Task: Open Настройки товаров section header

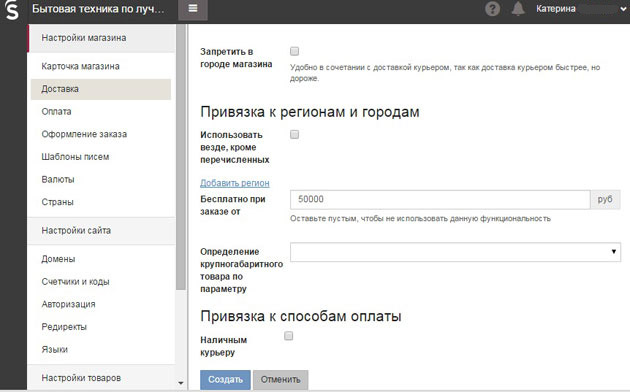Action: click(x=101, y=378)
